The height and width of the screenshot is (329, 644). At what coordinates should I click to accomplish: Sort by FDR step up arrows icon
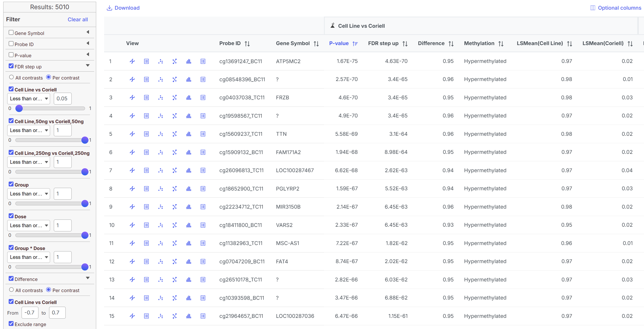click(x=405, y=44)
